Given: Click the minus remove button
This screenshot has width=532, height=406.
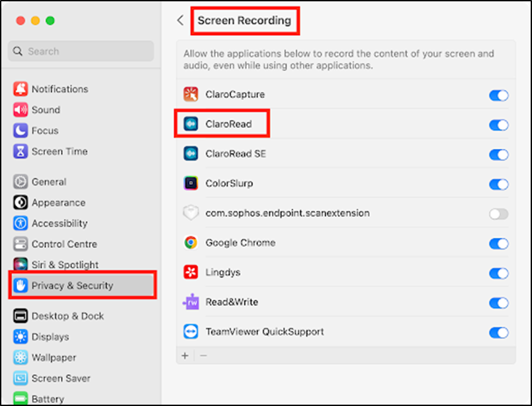Looking at the screenshot, I should pyautogui.click(x=203, y=356).
